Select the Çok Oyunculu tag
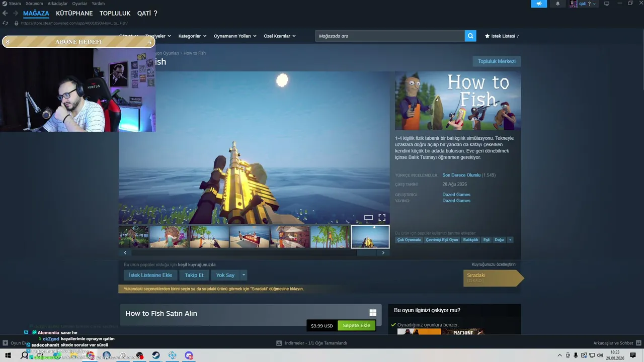 [x=409, y=240]
